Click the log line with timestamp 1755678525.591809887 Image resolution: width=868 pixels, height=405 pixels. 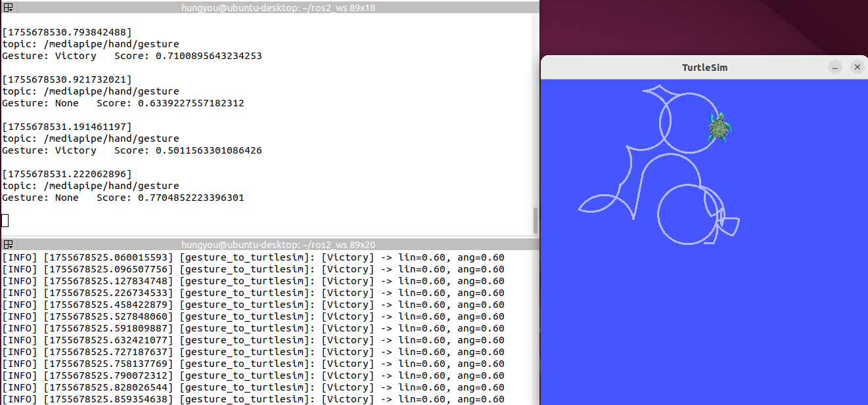[254, 328]
